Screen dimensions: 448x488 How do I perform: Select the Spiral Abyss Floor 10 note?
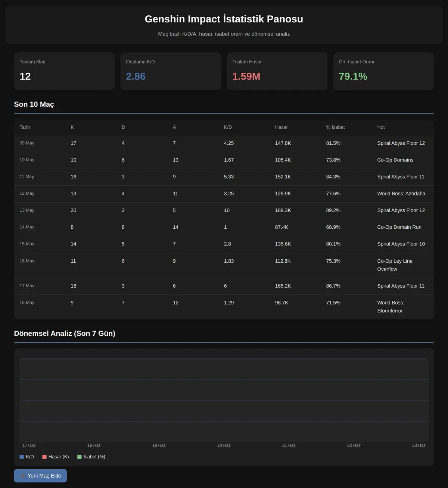click(401, 244)
